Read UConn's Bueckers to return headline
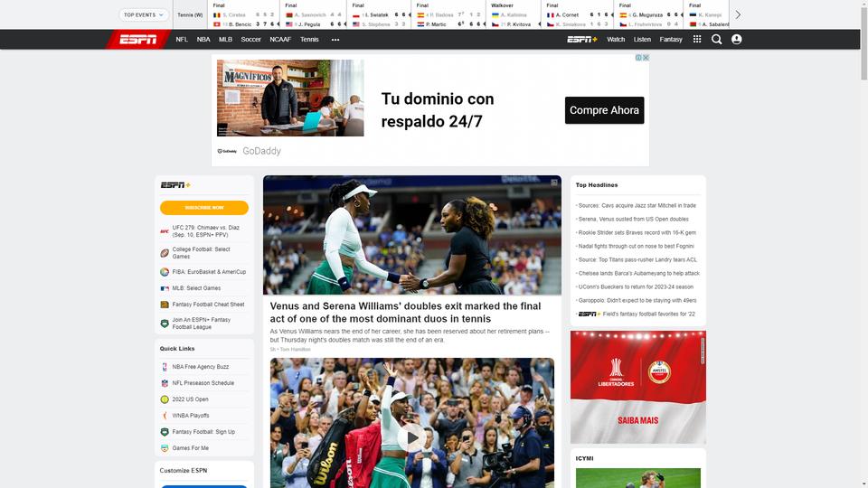The height and width of the screenshot is (488, 868). pyautogui.click(x=636, y=286)
